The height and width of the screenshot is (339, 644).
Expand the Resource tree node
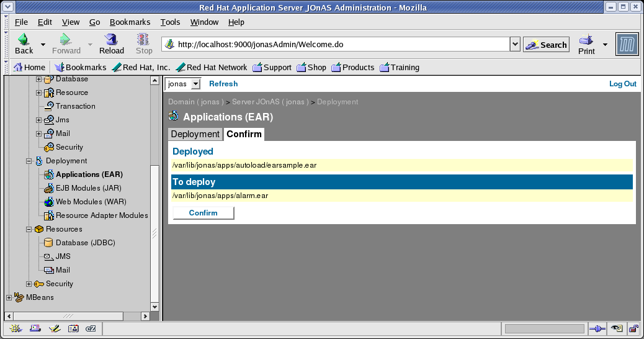pyautogui.click(x=38, y=93)
